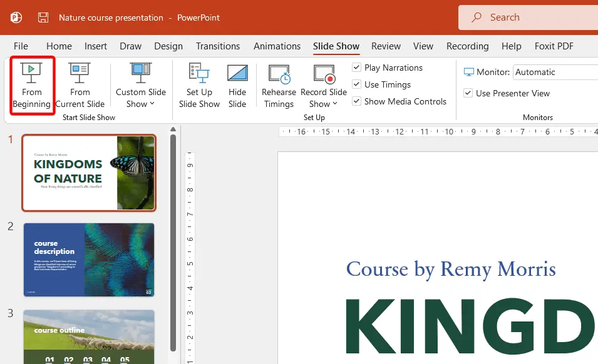Start slide show From Beginning

point(32,86)
